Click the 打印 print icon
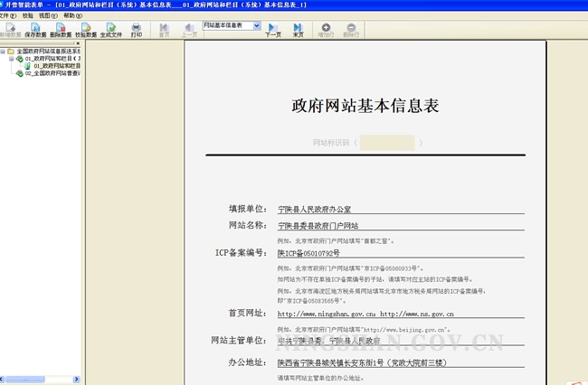588x385 pixels. click(x=136, y=30)
